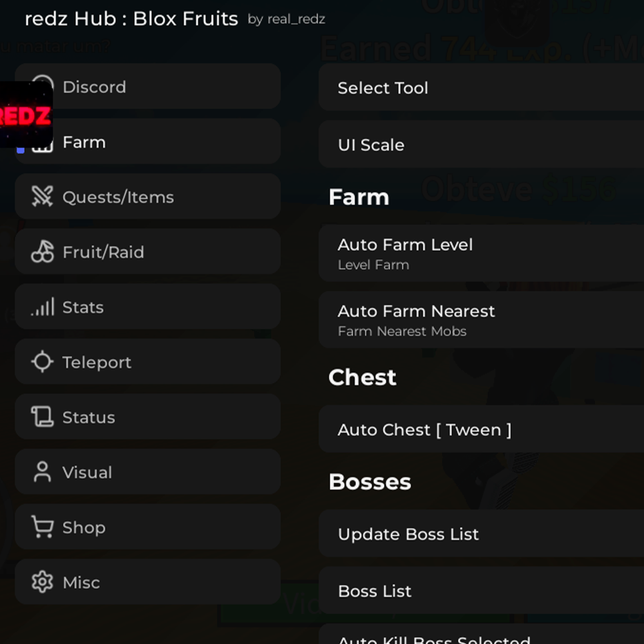Open the Status scroll icon
This screenshot has width=644, height=644.
coord(42,417)
